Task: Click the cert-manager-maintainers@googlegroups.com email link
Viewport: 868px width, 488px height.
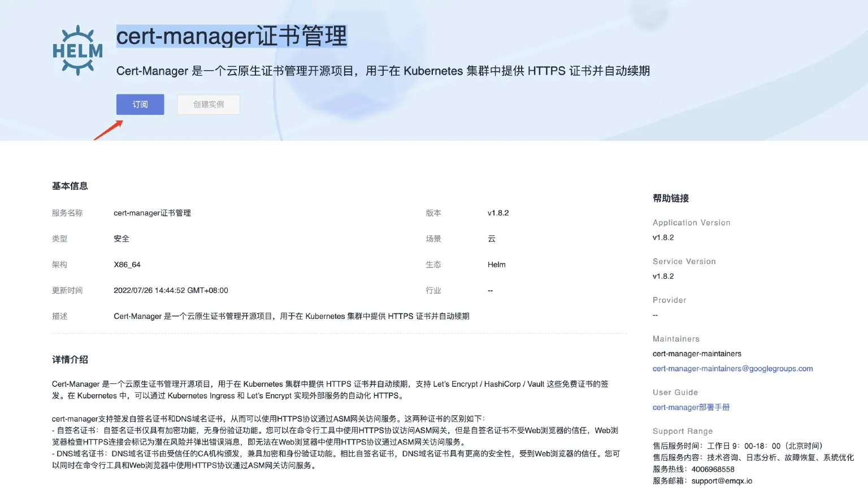Action: coord(732,368)
